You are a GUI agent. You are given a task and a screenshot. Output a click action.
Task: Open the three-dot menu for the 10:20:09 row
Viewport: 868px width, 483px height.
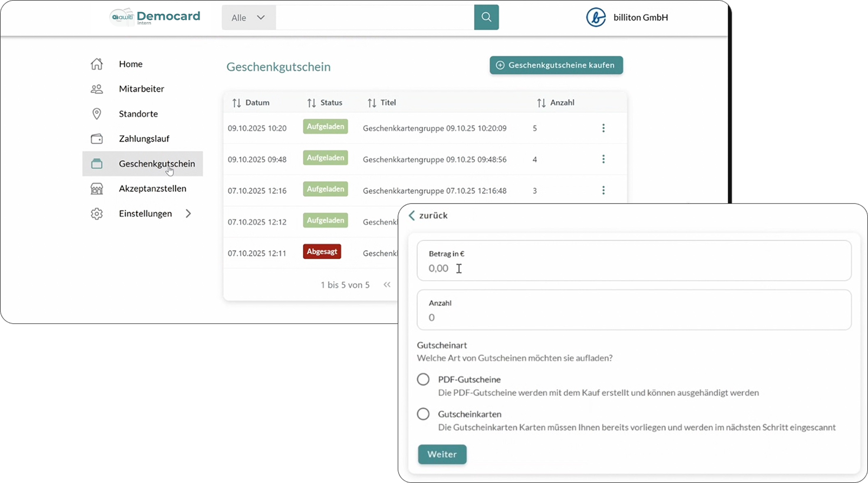click(603, 128)
